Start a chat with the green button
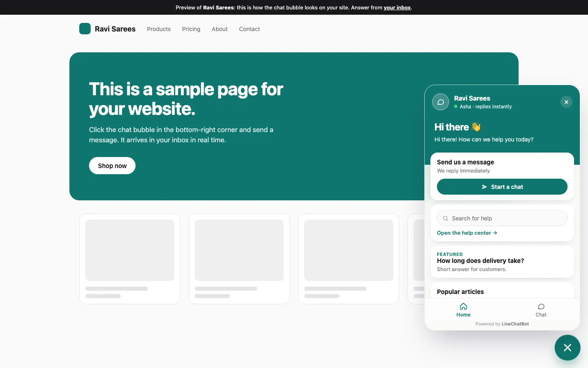This screenshot has width=588, height=368. click(502, 187)
